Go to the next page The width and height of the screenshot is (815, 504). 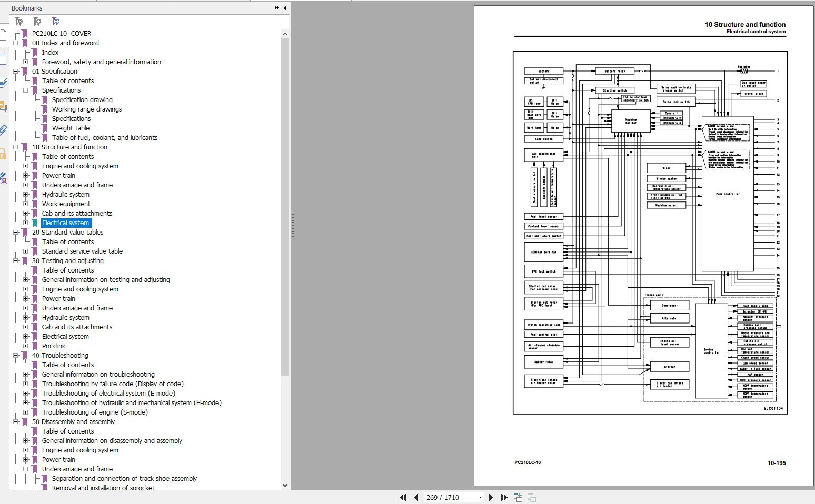491,497
